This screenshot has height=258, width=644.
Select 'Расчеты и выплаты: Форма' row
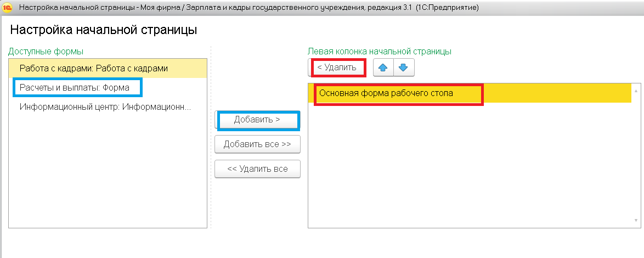pyautogui.click(x=108, y=87)
